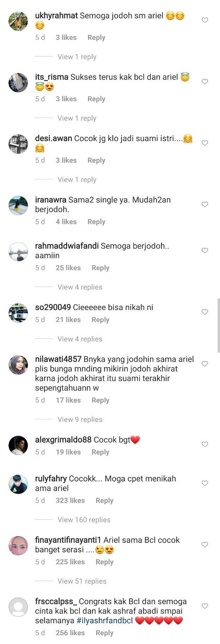Tap heart next to so290049's comment

[204, 312]
